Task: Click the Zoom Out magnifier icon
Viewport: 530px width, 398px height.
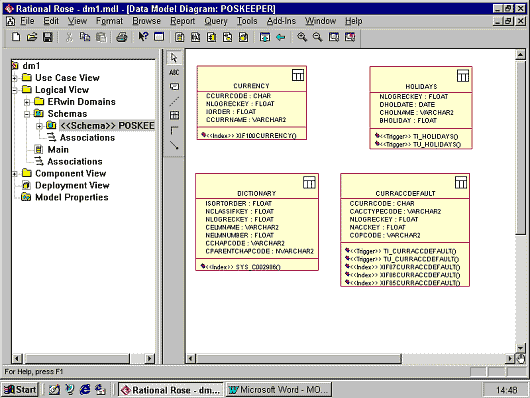Action: pos(317,37)
